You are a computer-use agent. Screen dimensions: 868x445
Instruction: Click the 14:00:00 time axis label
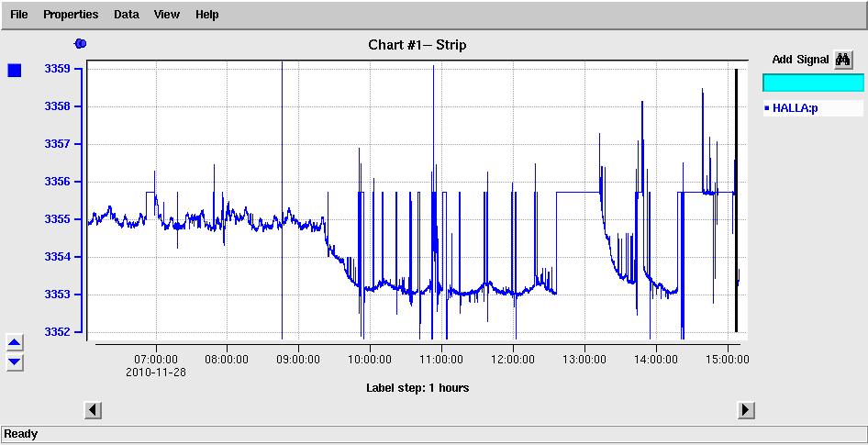[656, 359]
